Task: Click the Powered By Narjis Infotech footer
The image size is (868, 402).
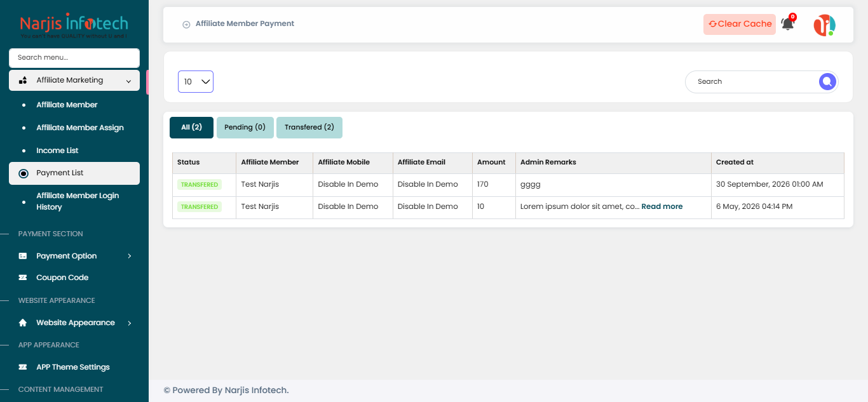Action: point(226,390)
